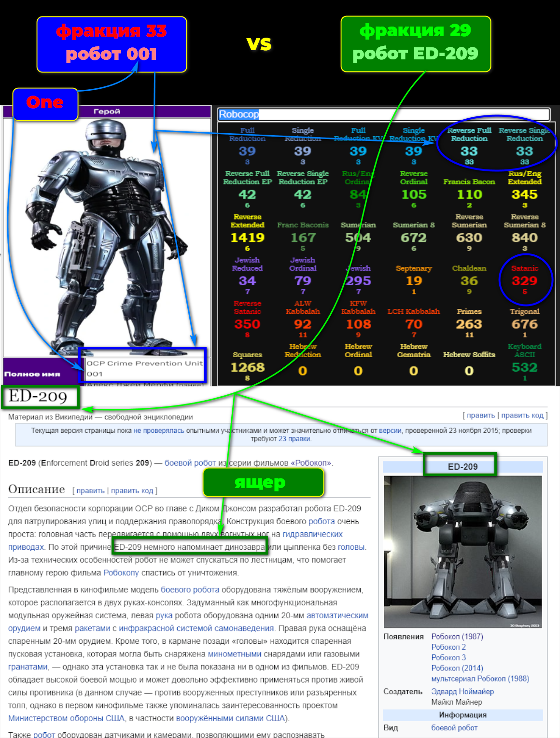
Task: Open «Робокоп (2014)» in the infobox
Action: 457,668
